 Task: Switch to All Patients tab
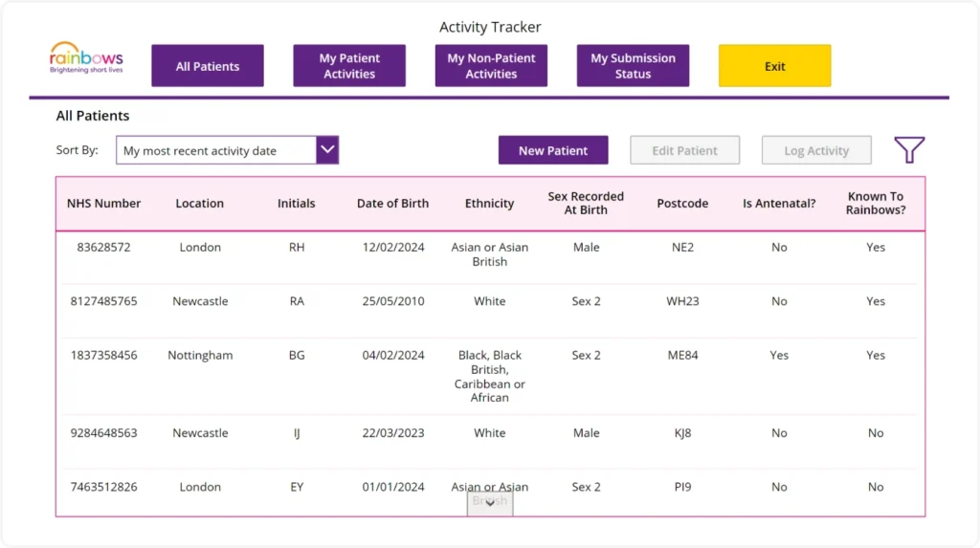click(x=208, y=66)
